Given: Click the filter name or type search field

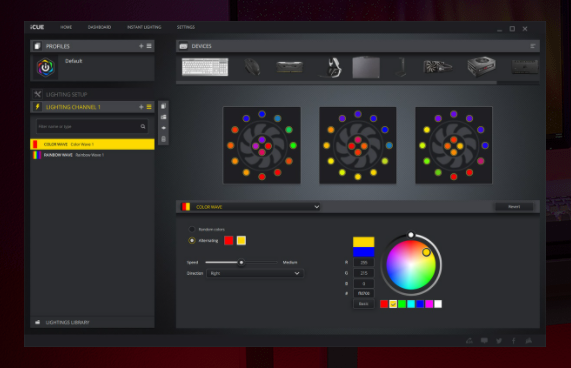Looking at the screenshot, I should pyautogui.click(x=92, y=126).
